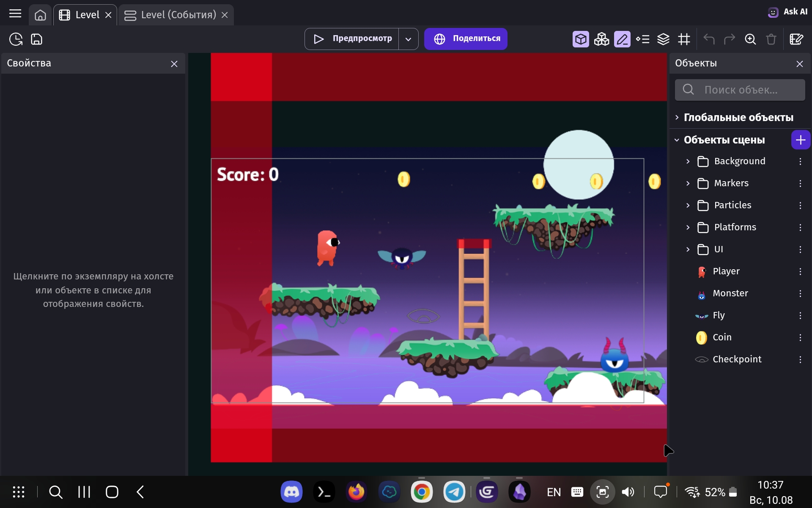Expand the preview options chevron

click(x=409, y=39)
